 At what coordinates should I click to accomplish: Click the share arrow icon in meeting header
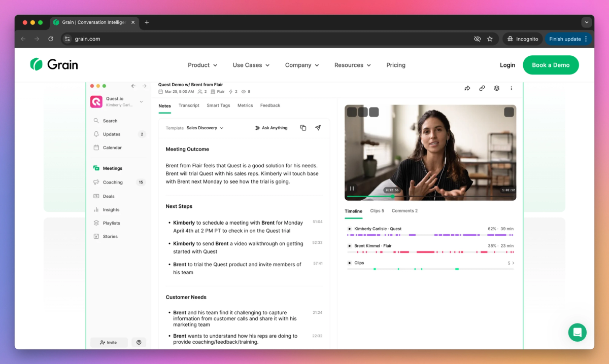[x=467, y=88]
